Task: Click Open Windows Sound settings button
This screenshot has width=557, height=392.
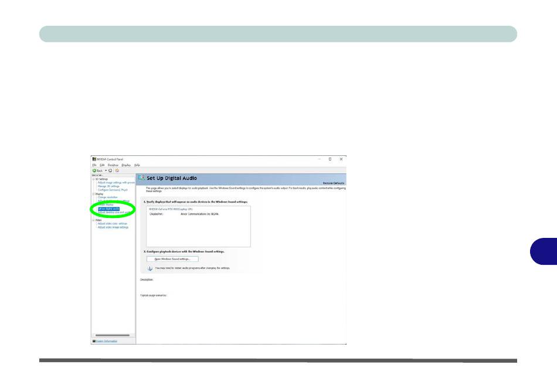Action: (x=172, y=259)
